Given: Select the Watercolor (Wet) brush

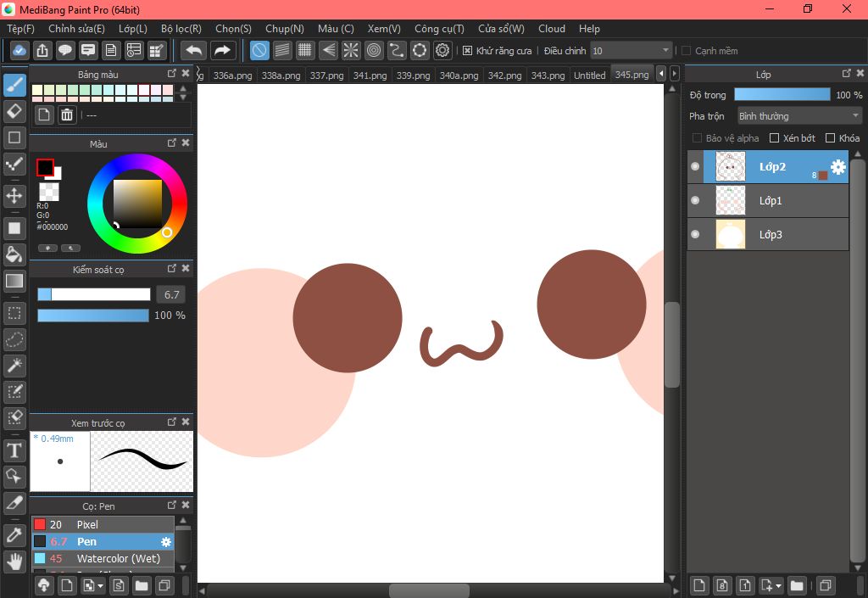Looking at the screenshot, I should click(119, 558).
